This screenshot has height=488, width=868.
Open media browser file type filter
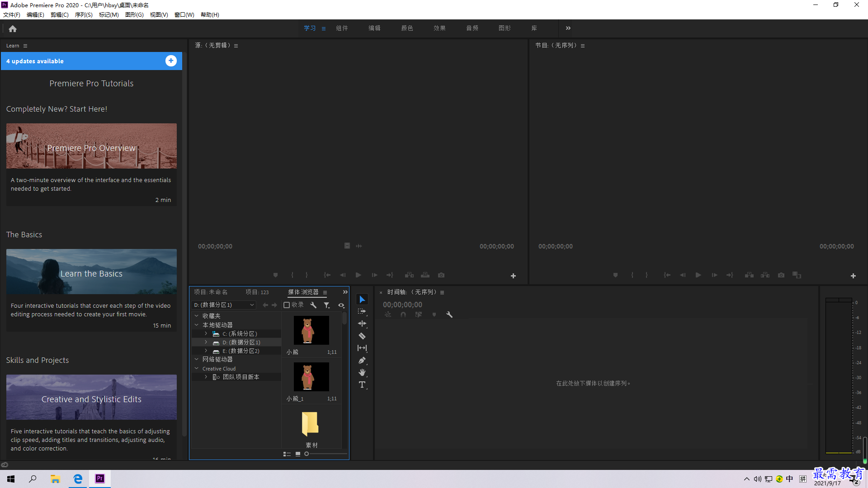327,305
